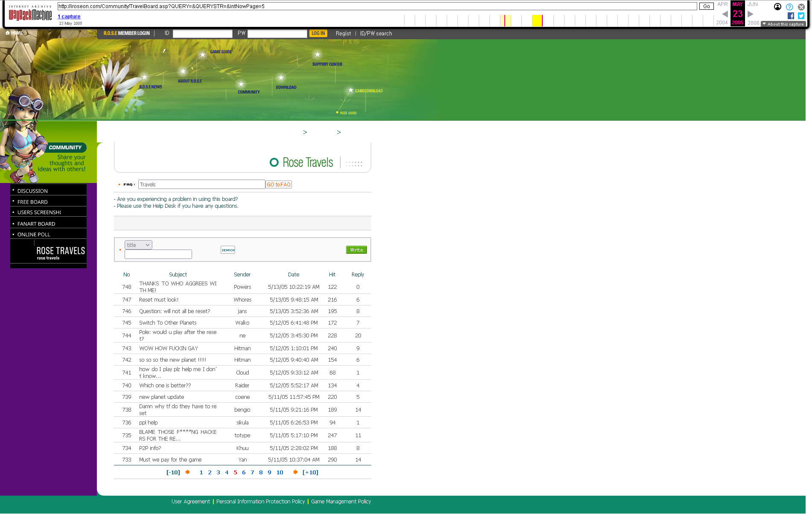Viewport: 812px width, 517px height.
Task: Click the ROSE GUIDE link
Action: pyautogui.click(x=348, y=113)
